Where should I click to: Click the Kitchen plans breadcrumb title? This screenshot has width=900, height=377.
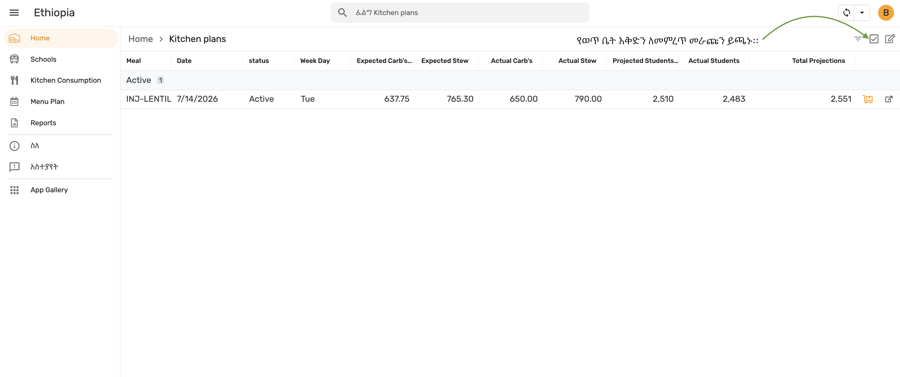[197, 39]
